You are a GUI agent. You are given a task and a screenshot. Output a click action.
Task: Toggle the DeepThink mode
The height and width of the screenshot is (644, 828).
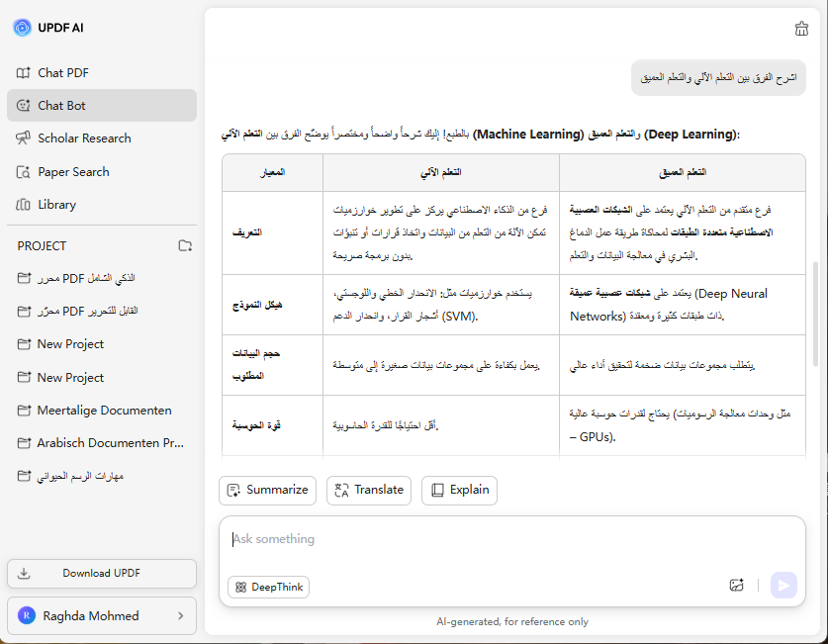[x=268, y=587]
